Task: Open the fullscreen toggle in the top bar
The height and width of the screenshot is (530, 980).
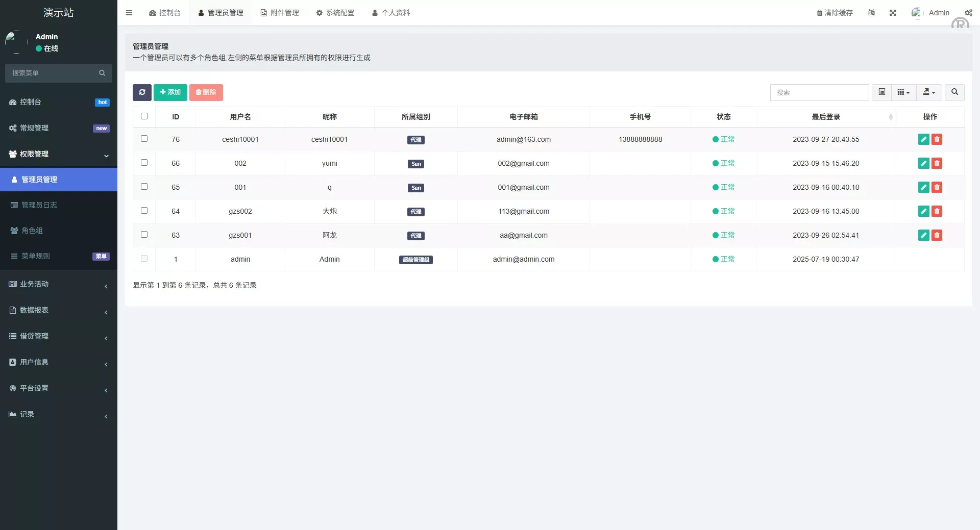Action: [893, 13]
